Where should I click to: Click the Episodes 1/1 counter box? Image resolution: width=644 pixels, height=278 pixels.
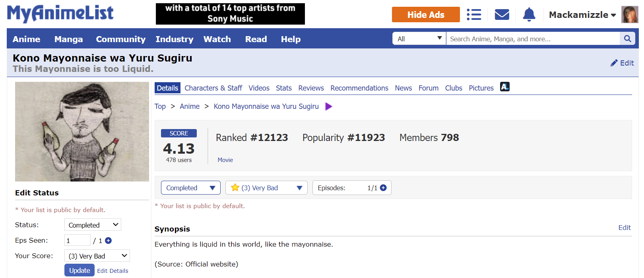pos(352,188)
